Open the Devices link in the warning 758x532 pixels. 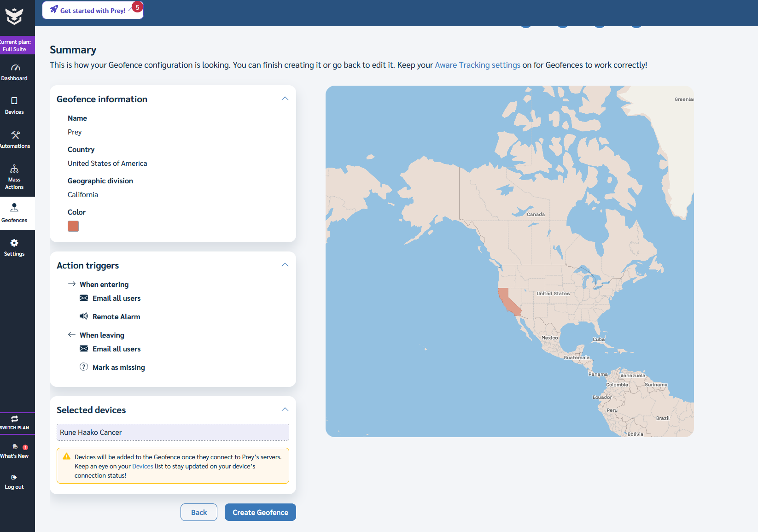[143, 466]
